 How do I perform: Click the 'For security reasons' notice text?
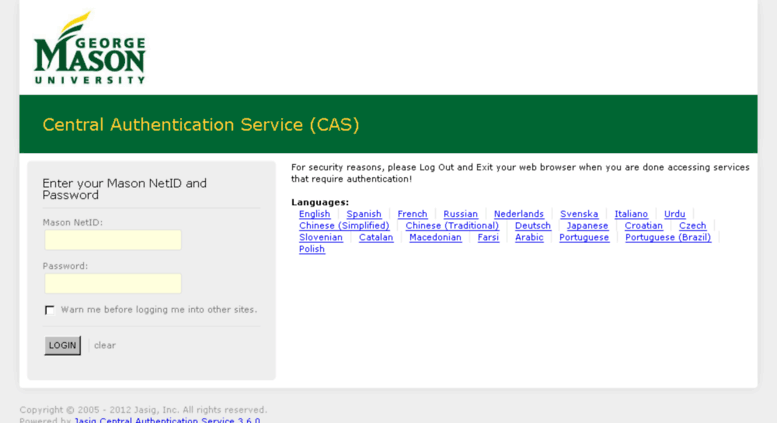(520, 173)
